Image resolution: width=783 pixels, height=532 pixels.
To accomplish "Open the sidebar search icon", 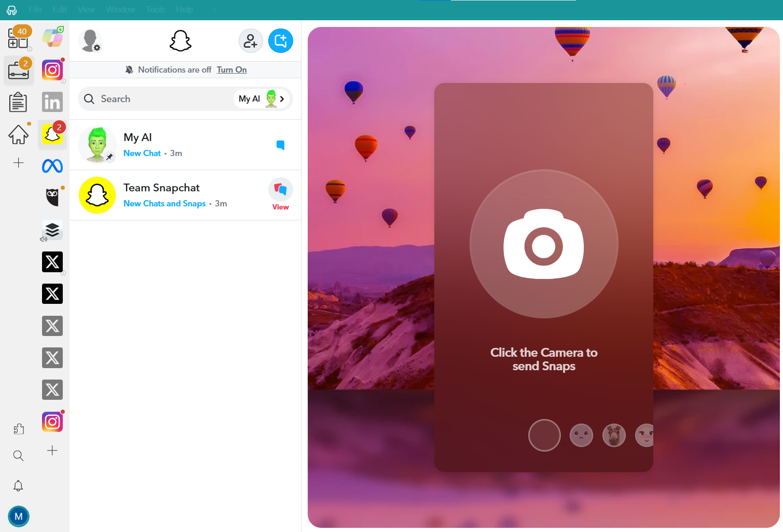I will 19,455.
